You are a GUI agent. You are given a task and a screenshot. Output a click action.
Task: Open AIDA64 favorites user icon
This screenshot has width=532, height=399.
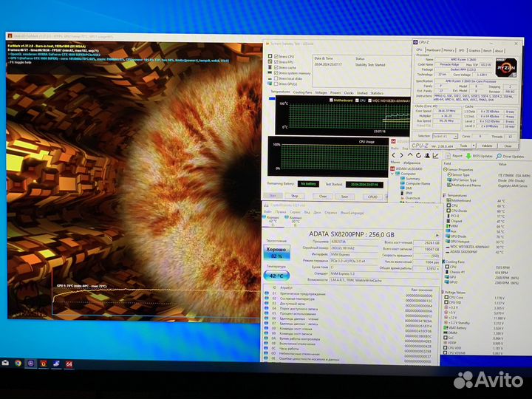click(x=427, y=155)
